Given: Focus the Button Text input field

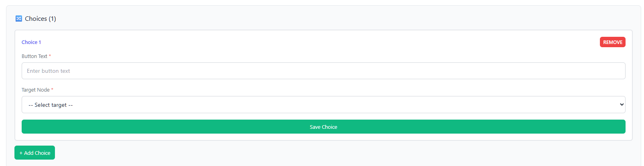Looking at the screenshot, I should (x=323, y=71).
